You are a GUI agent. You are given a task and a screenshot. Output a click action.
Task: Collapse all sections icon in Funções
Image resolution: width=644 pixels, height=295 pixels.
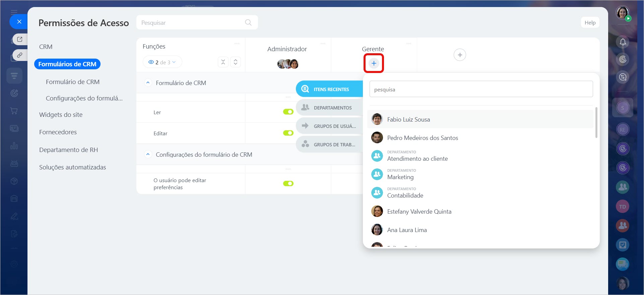click(x=223, y=62)
